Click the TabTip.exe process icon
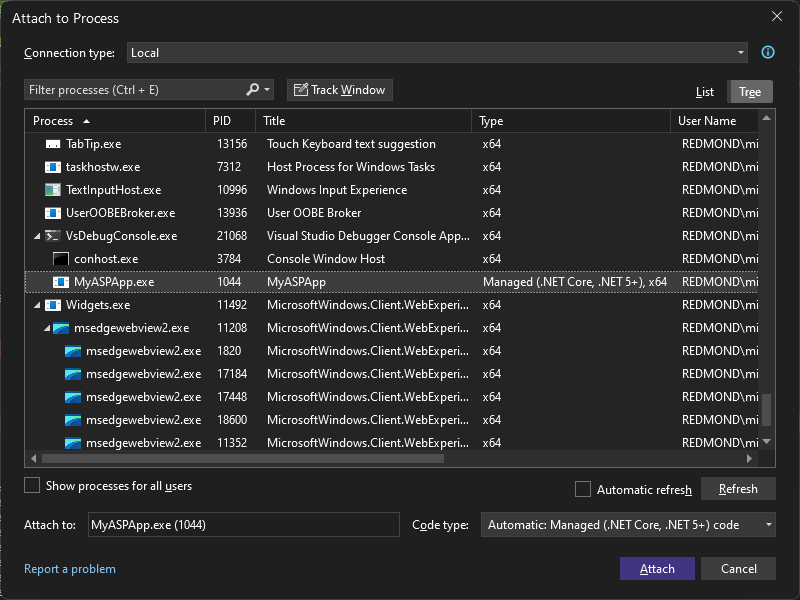The image size is (800, 600). [x=53, y=143]
